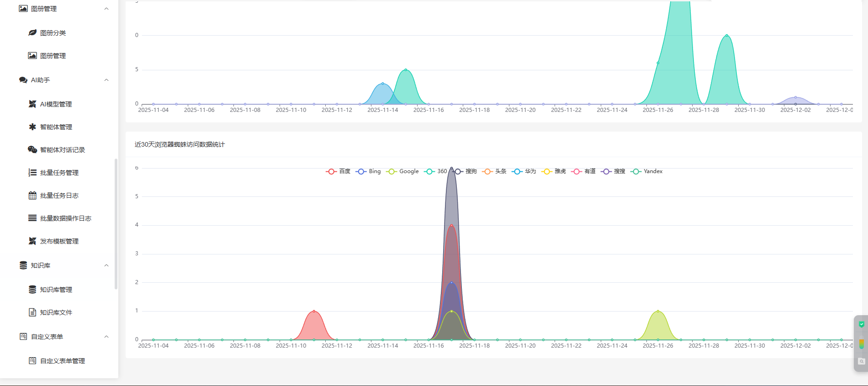Go to 自定义表单管理 page
This screenshot has height=386, width=868.
point(63,361)
